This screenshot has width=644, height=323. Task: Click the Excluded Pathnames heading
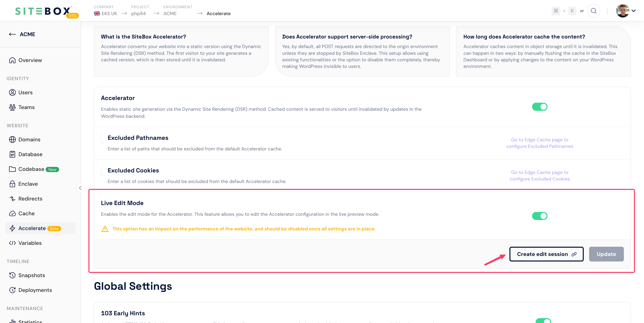coord(138,138)
